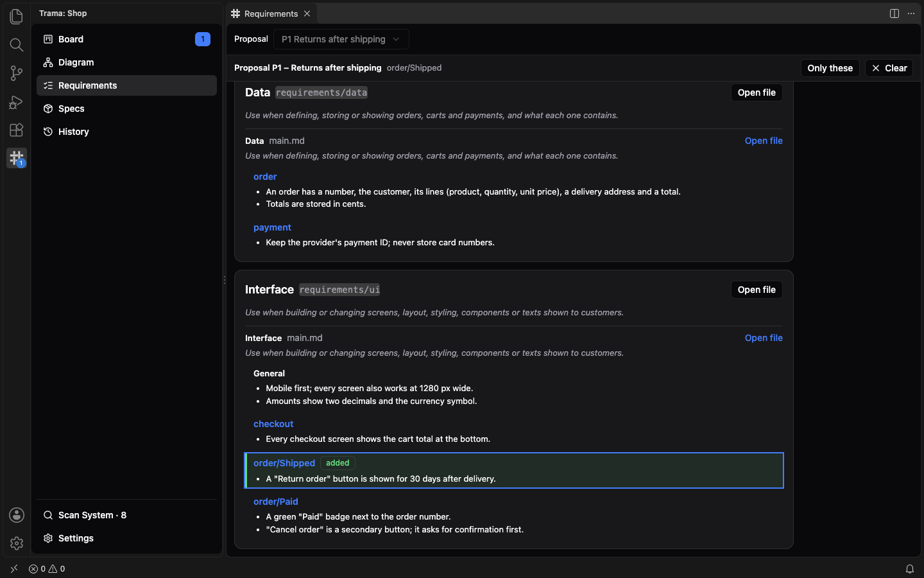Open the Extensions blocks icon
This screenshot has width=924, height=578.
(x=17, y=130)
